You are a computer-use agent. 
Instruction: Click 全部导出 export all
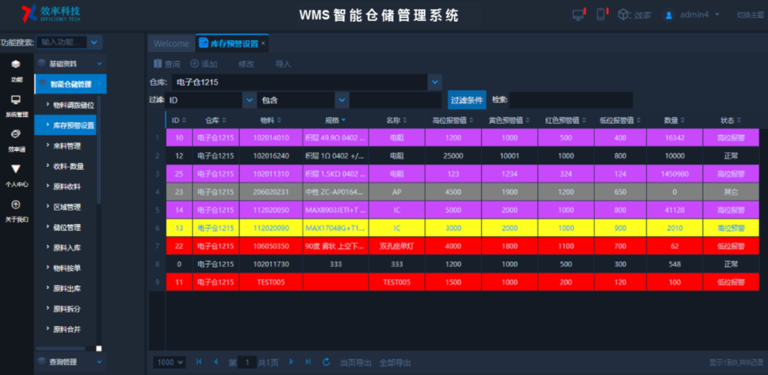pyautogui.click(x=395, y=363)
